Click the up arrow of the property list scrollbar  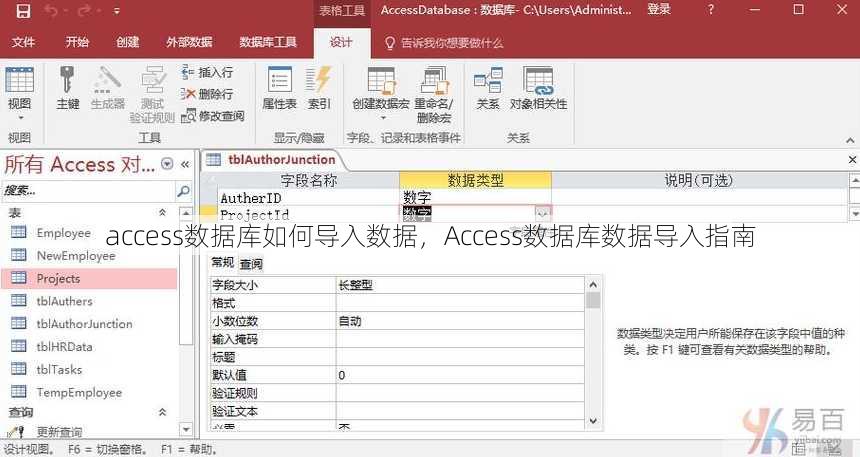tap(593, 285)
